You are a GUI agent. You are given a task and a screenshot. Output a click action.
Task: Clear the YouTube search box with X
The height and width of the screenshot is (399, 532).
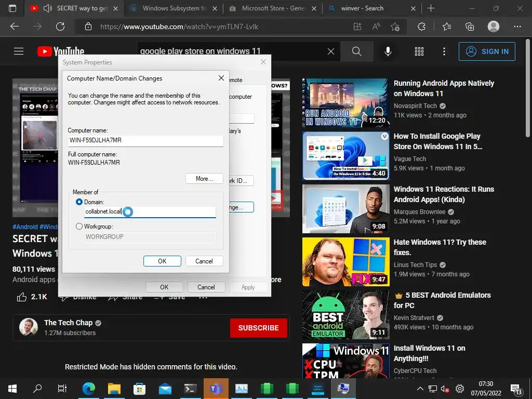(x=331, y=51)
